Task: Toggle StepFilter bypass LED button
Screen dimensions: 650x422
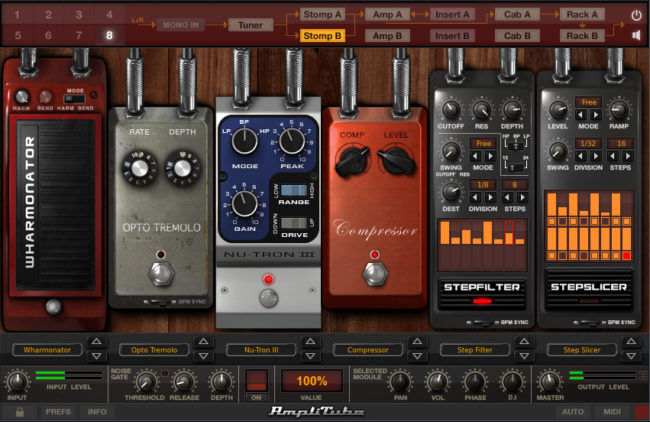Action: click(x=482, y=301)
